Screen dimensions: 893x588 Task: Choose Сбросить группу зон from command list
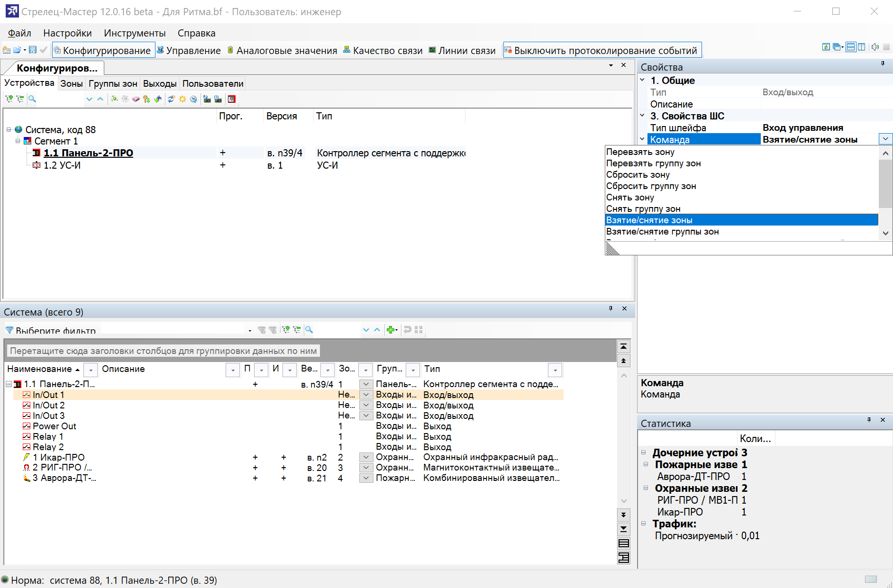(741, 186)
